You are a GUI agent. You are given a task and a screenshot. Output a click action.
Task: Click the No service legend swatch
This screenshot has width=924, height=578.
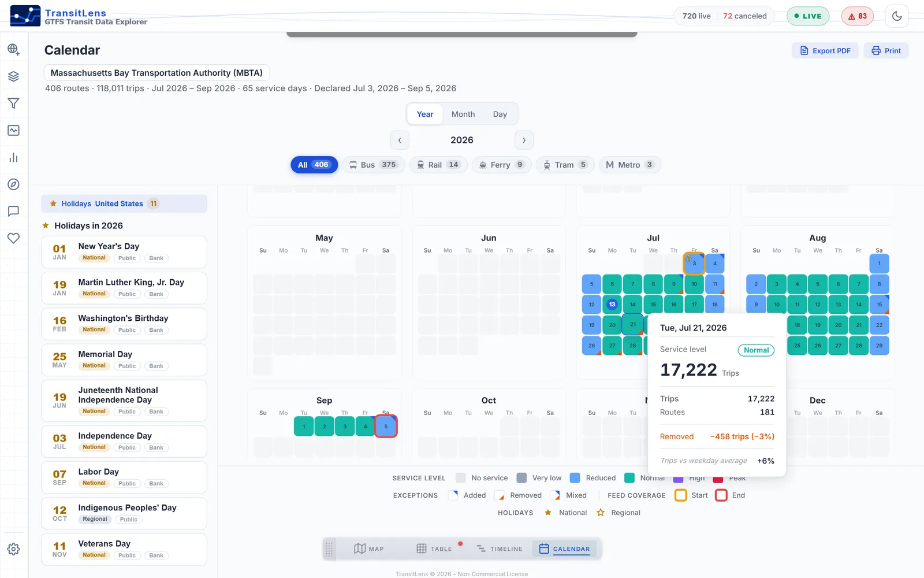pyautogui.click(x=461, y=478)
